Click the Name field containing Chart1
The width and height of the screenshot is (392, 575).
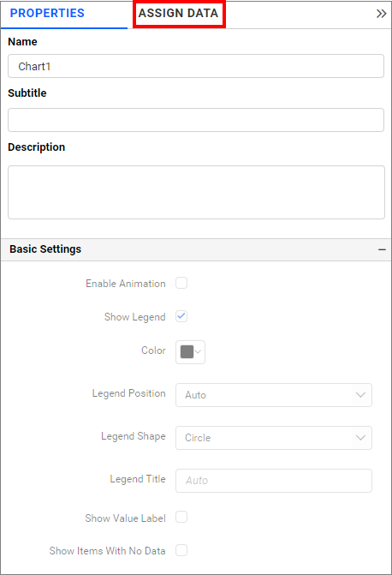[x=196, y=66]
